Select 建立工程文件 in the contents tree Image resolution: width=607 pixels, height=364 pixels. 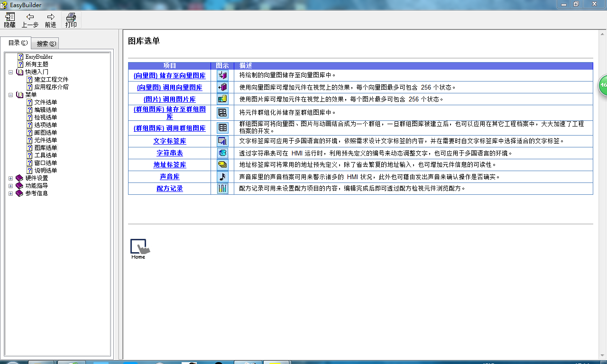point(51,80)
